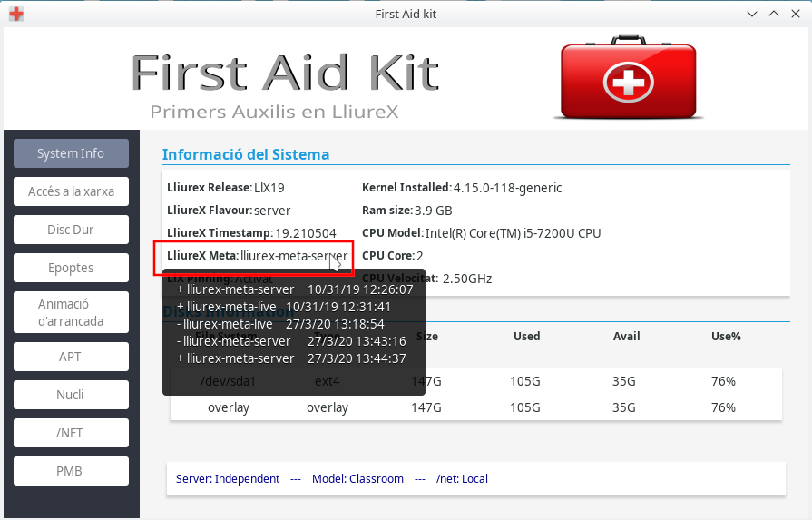
Task: Open the System Info section
Action: (71, 153)
